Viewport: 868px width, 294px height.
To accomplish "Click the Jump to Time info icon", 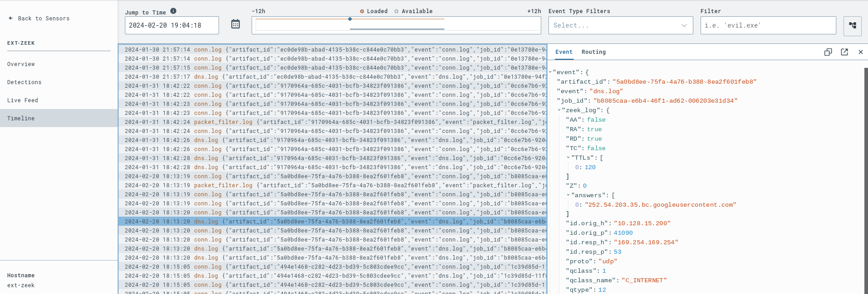I will 173,11.
